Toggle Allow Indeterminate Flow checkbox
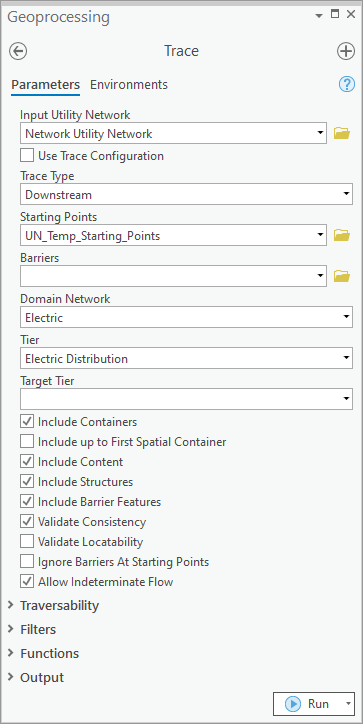This screenshot has height=724, width=363. pos(27,581)
